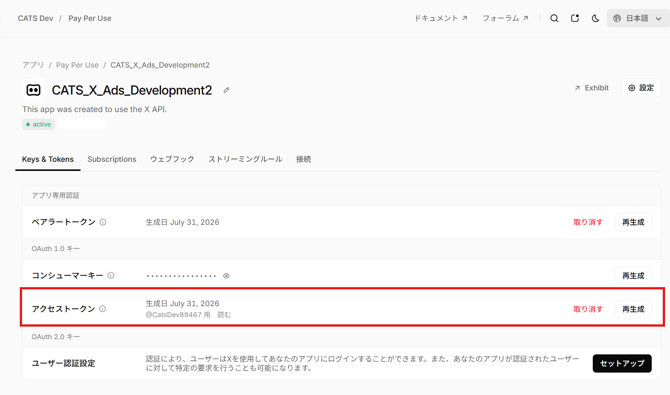Click the OAuth 1.0 キー section header

(x=56, y=249)
